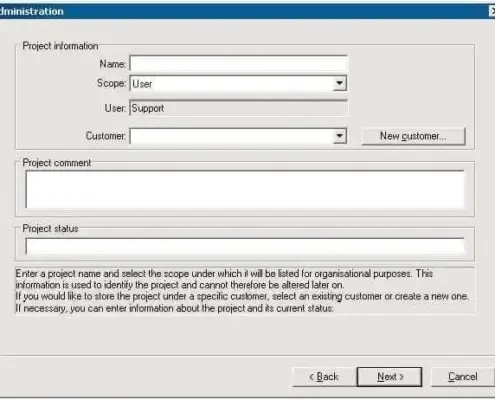Open the New customer dialog
Screen dimensions: 495x400
413,136
